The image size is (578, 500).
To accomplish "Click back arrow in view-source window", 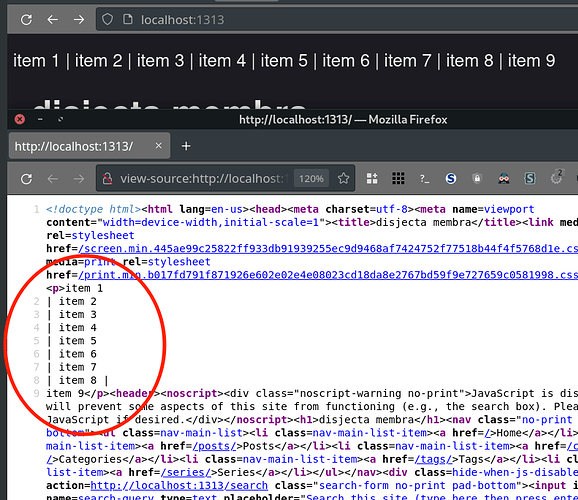I will pos(53,179).
